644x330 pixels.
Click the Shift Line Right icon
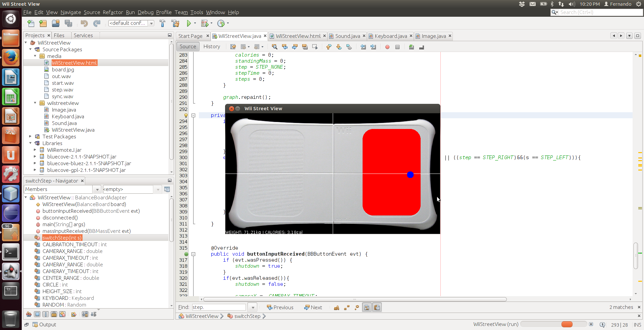click(373, 47)
